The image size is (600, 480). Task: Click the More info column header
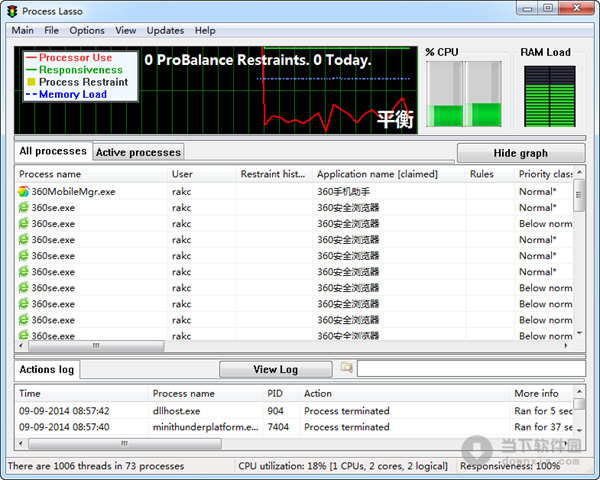[x=541, y=393]
